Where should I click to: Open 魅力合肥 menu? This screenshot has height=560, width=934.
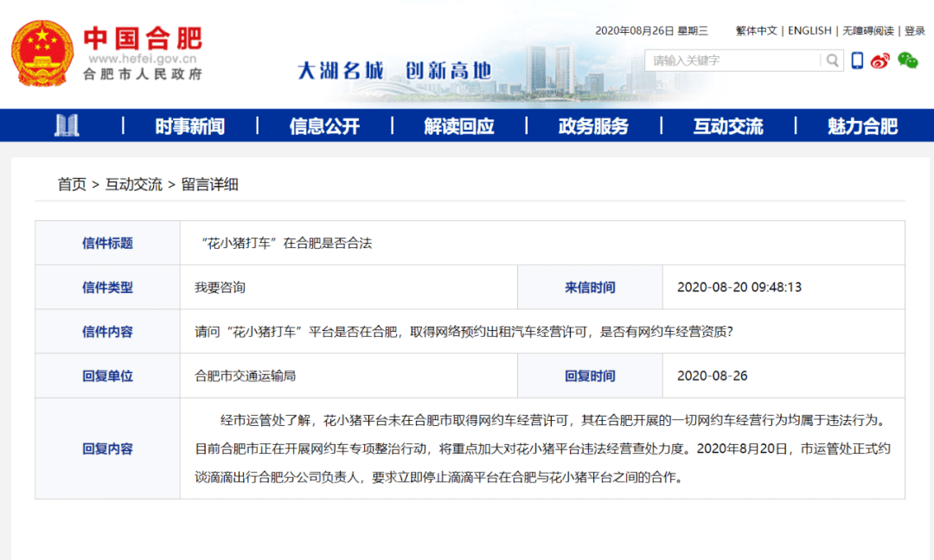coord(862,126)
